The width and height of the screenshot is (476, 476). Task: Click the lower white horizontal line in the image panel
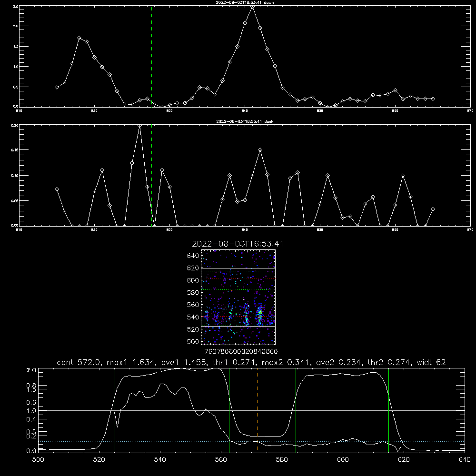(x=238, y=327)
